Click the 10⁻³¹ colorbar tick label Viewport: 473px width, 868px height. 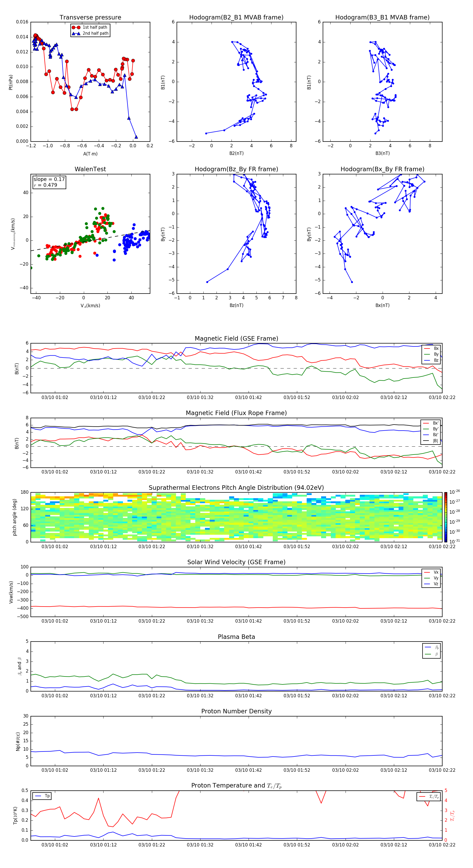pos(455,542)
